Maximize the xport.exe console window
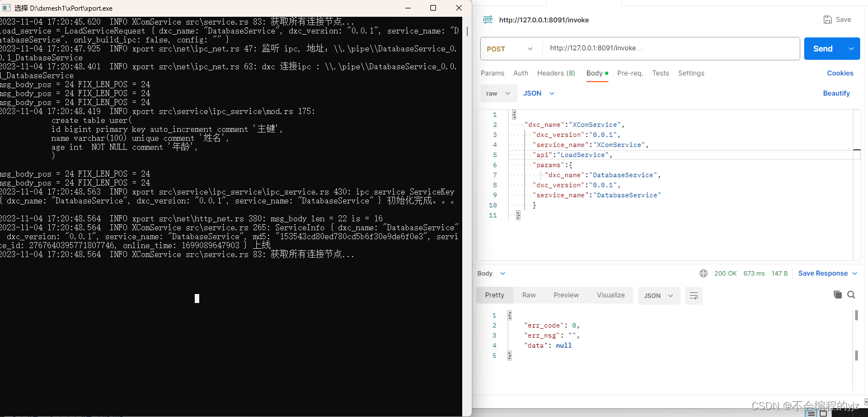Screen dimensions: 868x417 [433, 8]
